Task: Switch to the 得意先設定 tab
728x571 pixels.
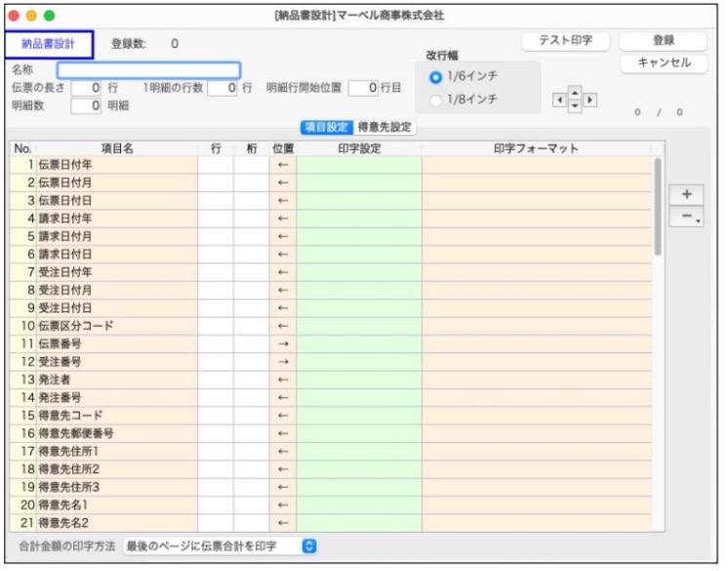Action: [384, 127]
